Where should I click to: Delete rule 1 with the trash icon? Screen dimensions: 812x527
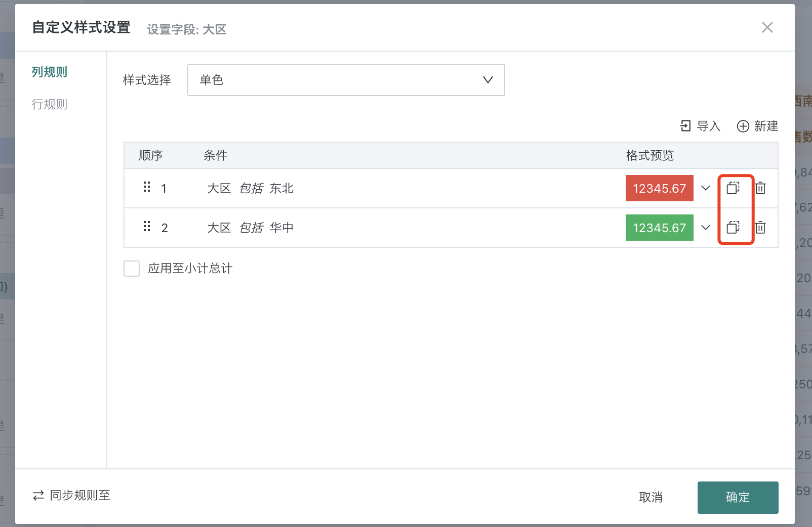click(x=761, y=188)
